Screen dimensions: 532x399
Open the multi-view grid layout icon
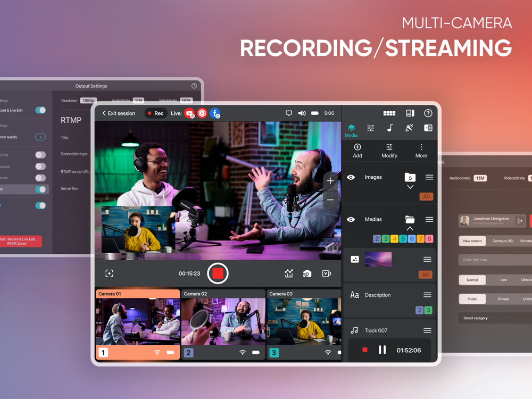[x=389, y=113]
